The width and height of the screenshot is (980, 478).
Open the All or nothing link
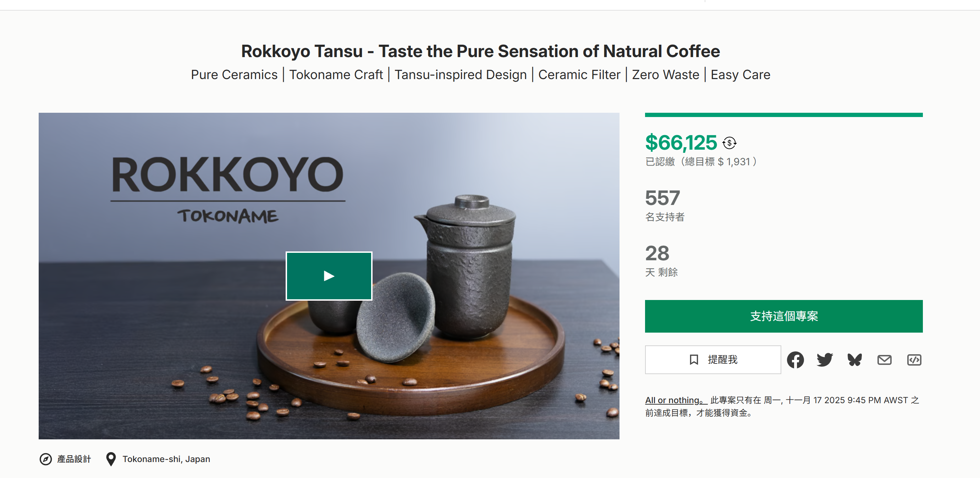pyautogui.click(x=675, y=400)
